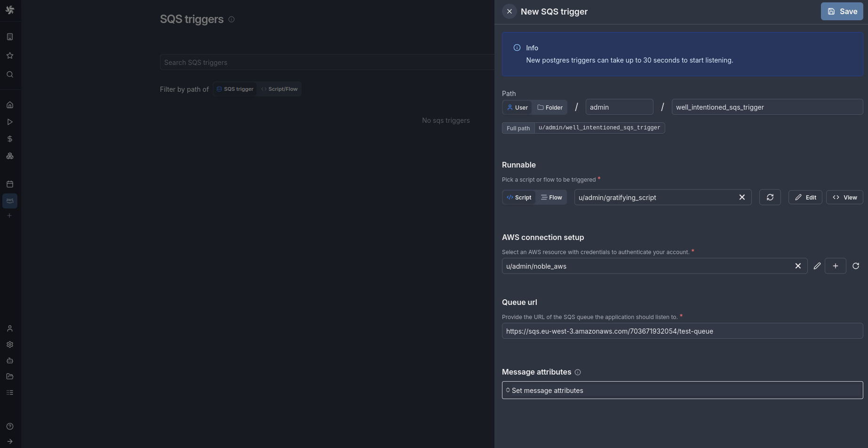Click the Queue url input field
Screen dimensions: 868x448
click(x=682, y=331)
